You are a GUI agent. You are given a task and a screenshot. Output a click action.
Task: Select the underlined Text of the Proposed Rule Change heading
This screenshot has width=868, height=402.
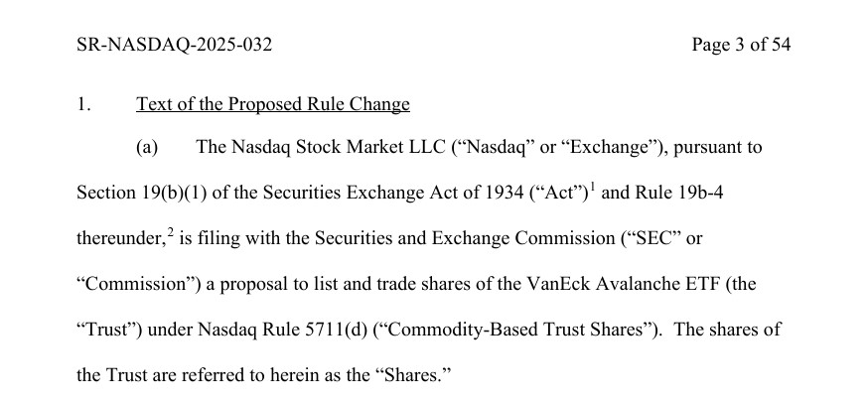point(273,103)
